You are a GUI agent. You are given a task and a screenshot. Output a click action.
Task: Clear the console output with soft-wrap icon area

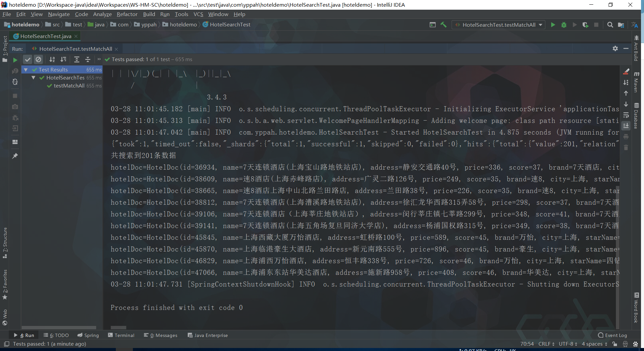point(626,116)
